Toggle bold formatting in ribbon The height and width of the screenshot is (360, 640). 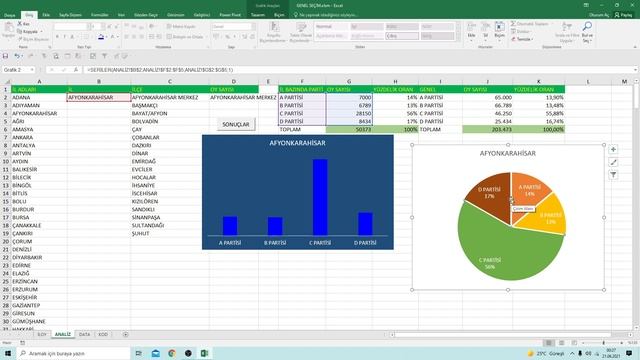(57, 37)
